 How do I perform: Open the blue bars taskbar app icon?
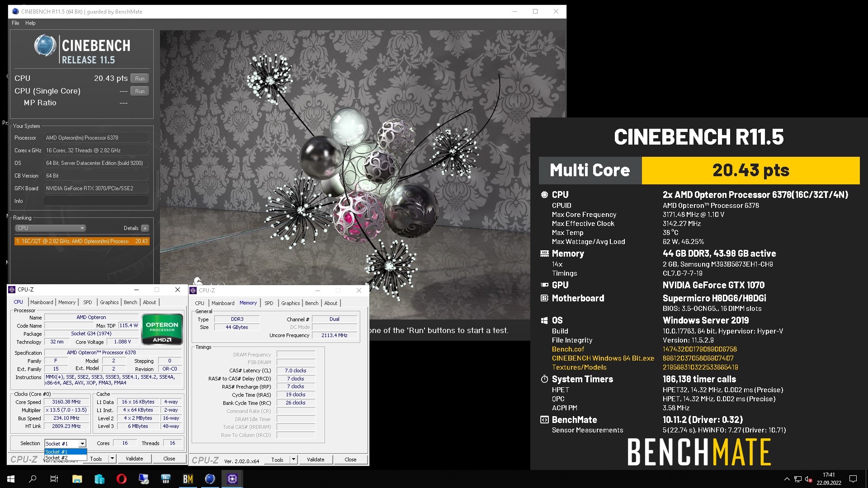tap(165, 479)
